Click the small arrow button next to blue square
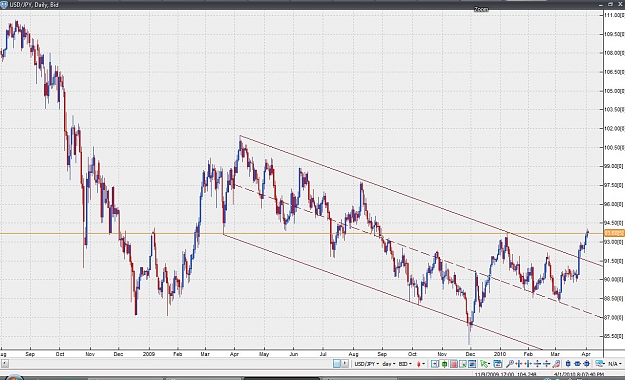The width and height of the screenshot is (625, 380). (x=344, y=364)
